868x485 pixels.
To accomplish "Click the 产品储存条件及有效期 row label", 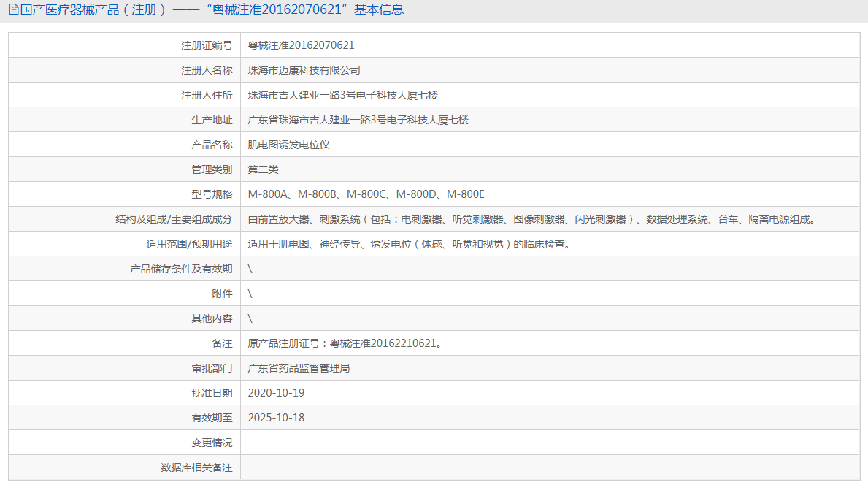I will click(x=181, y=269).
